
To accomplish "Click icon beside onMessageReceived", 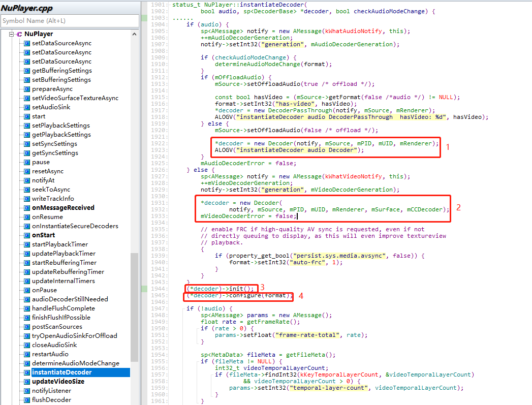I will [x=27, y=208].
